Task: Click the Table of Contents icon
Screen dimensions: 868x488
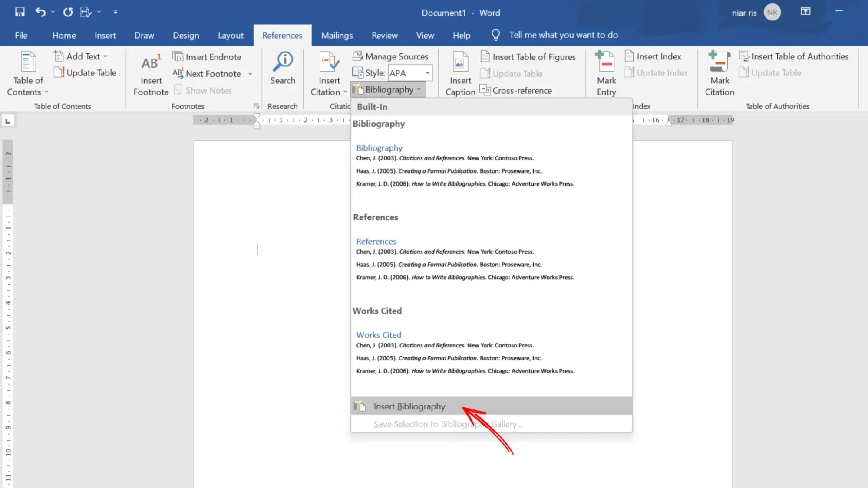Action: coord(28,62)
